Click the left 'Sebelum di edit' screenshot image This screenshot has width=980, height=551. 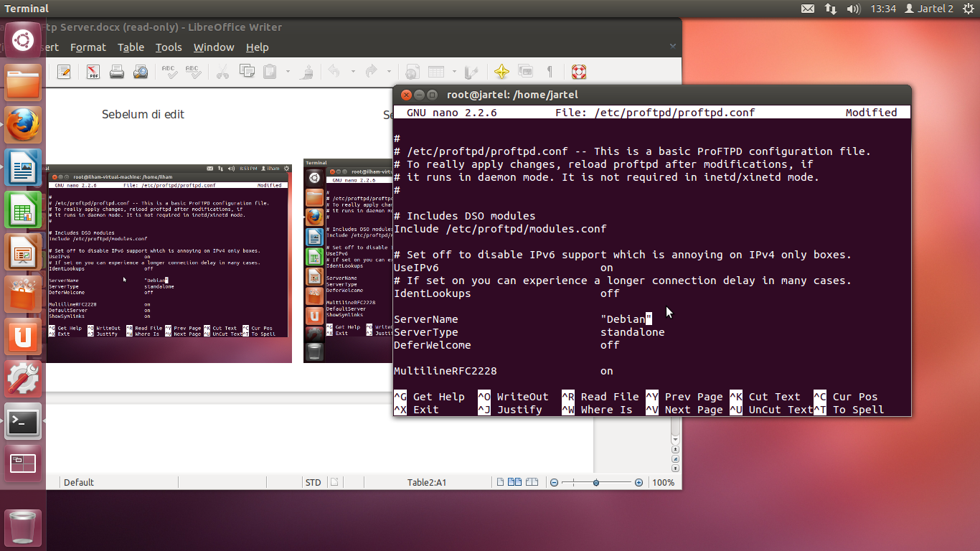(169, 263)
